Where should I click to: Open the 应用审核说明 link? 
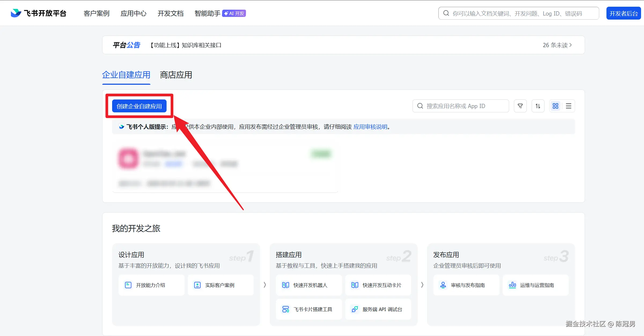click(x=370, y=127)
